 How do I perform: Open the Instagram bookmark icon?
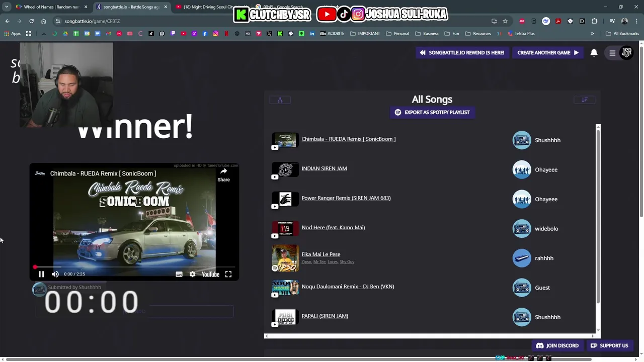click(x=215, y=33)
